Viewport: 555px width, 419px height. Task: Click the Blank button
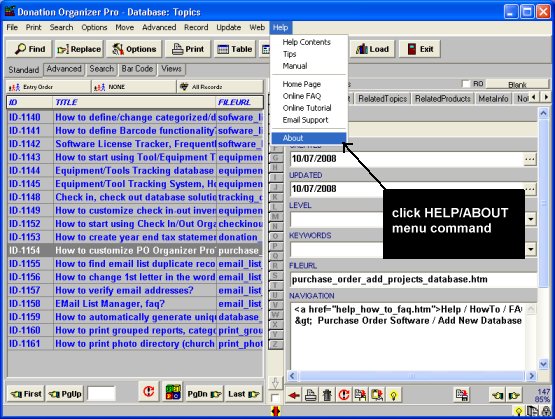[517, 84]
